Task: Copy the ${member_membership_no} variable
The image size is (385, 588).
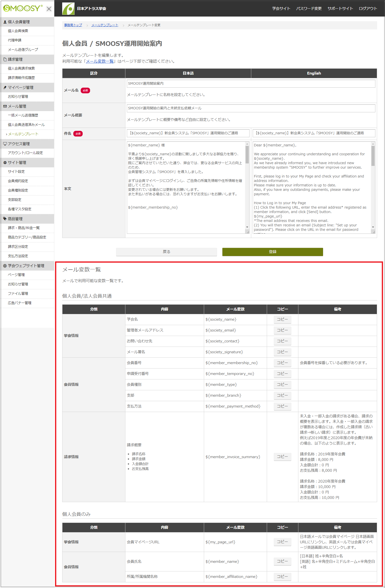Action: (283, 363)
